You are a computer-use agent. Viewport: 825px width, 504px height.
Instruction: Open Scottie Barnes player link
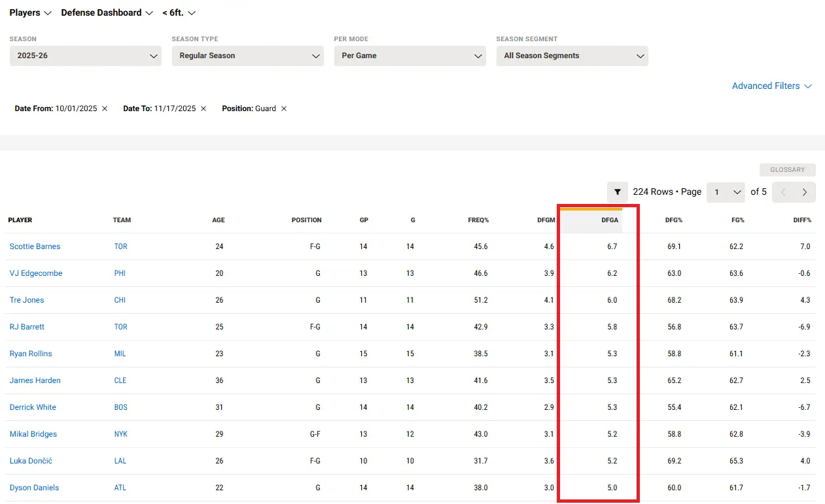(35, 246)
